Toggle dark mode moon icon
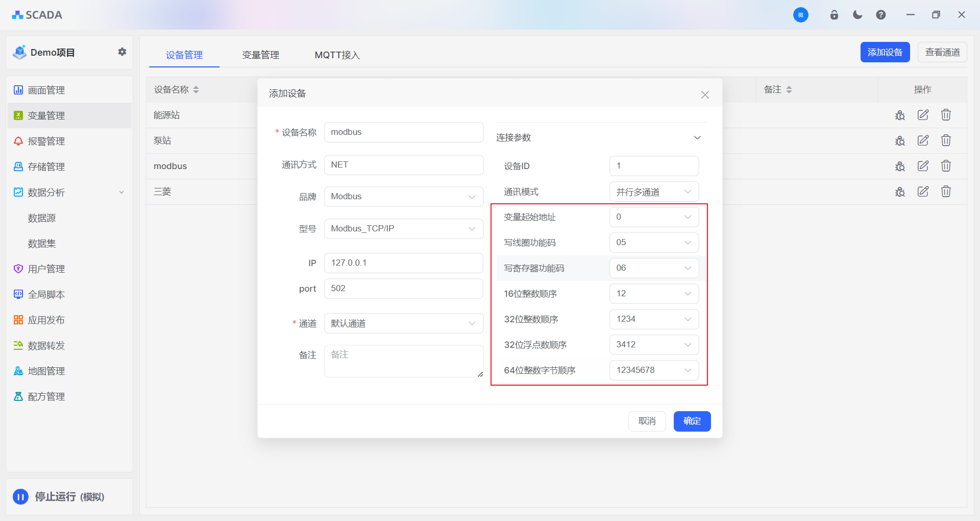This screenshot has height=521, width=980. (x=857, y=15)
